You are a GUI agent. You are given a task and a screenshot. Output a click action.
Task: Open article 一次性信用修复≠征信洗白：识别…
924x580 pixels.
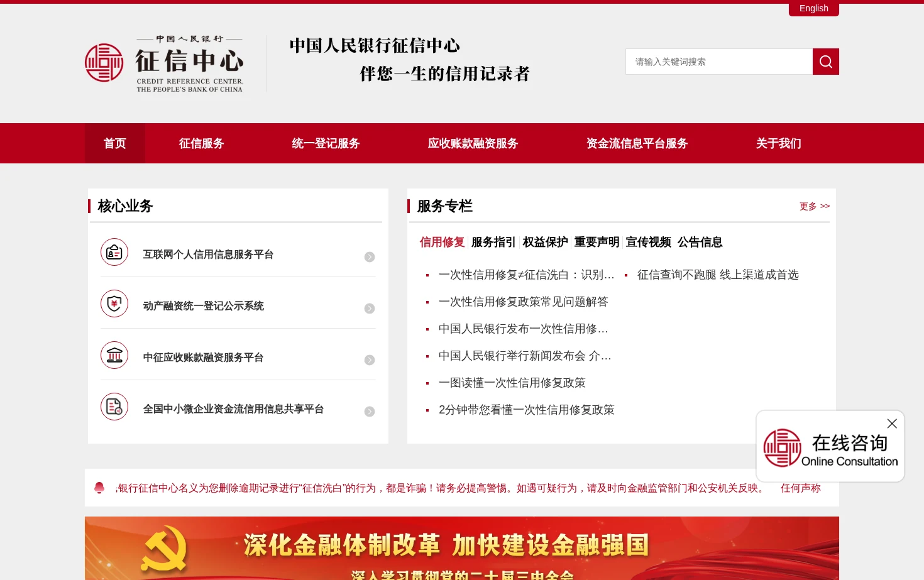pyautogui.click(x=527, y=275)
